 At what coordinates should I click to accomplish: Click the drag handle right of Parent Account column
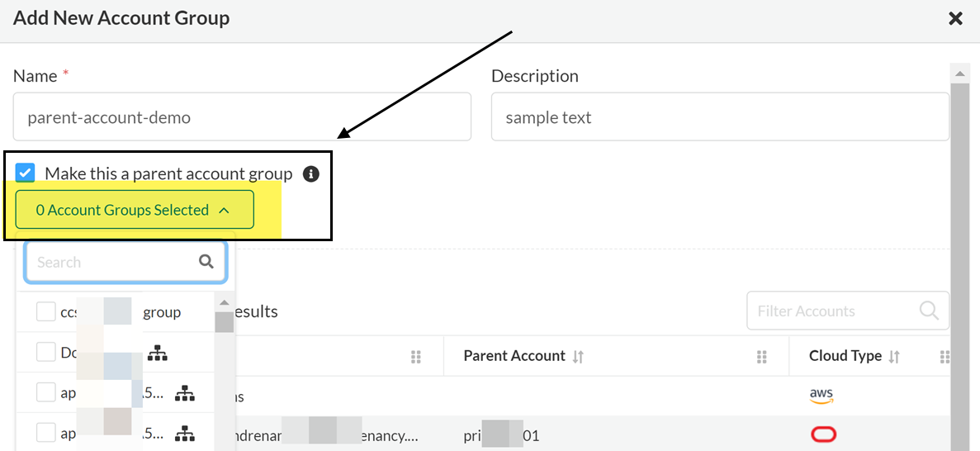(x=762, y=356)
